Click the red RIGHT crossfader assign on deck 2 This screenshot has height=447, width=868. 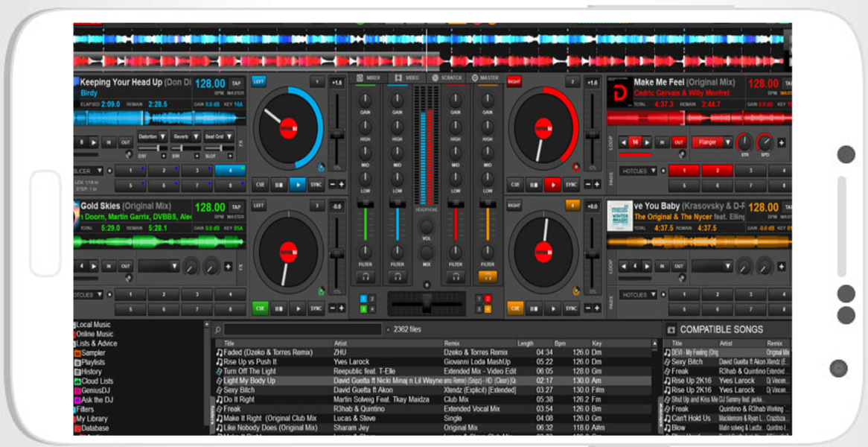pyautogui.click(x=514, y=81)
